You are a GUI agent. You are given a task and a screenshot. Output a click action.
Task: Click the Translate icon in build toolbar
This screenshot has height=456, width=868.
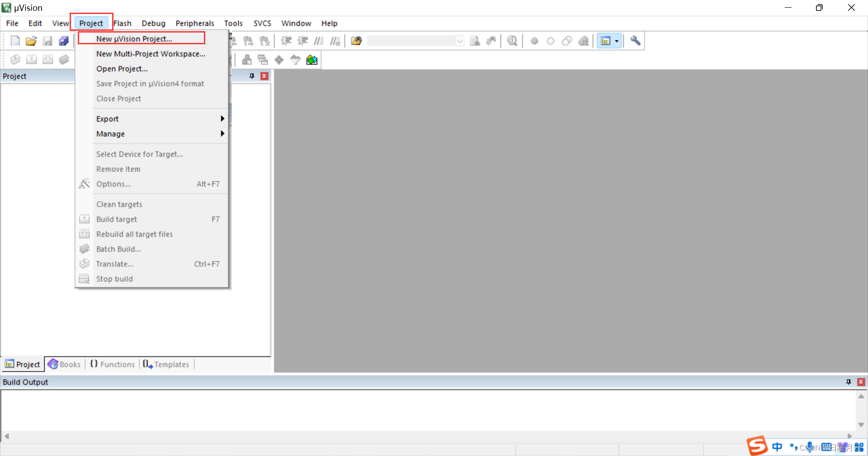pos(15,60)
